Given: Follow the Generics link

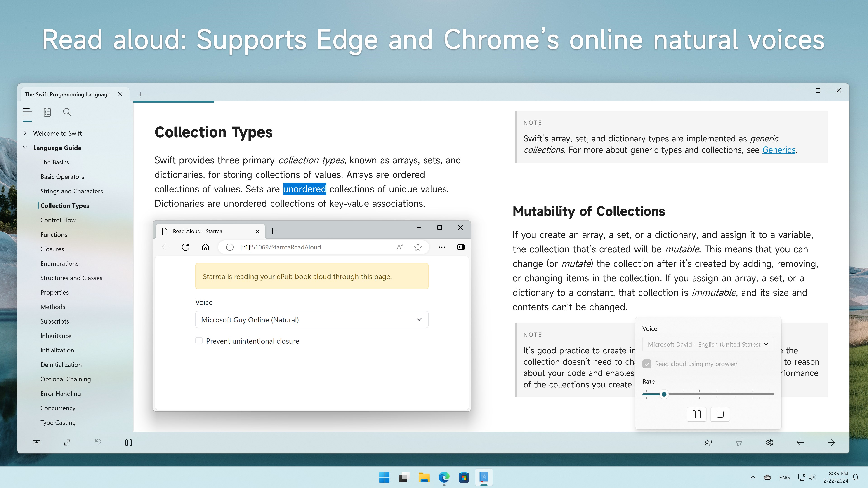Looking at the screenshot, I should pos(778,150).
